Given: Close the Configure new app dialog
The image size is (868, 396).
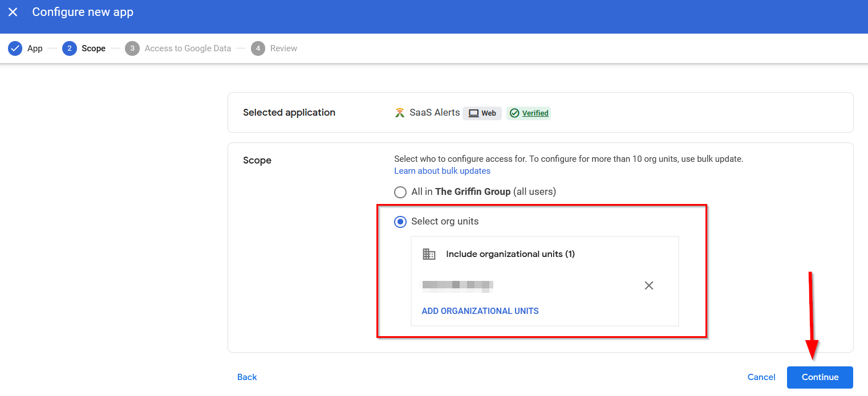Looking at the screenshot, I should (x=13, y=12).
